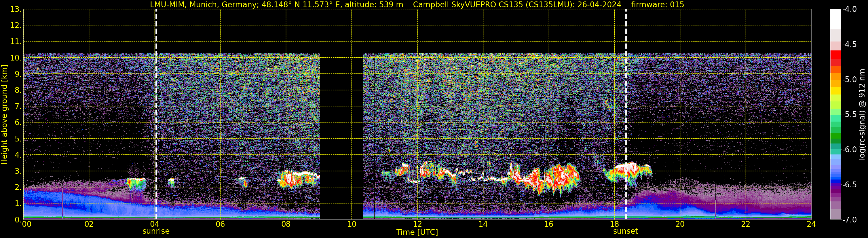Screen dimensions: 868x238
Task: Click the y-axis tick label '7.'
Action: pos(18,106)
